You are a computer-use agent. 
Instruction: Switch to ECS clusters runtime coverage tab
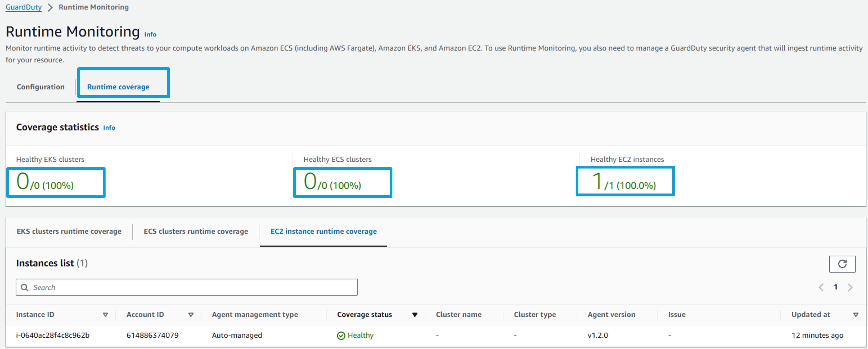196,231
